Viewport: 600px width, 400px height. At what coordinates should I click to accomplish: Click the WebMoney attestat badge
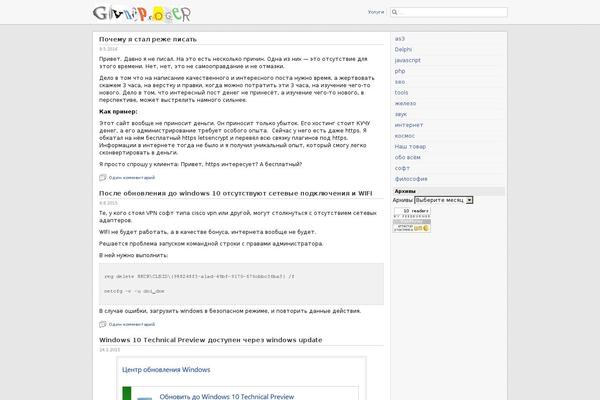pyautogui.click(x=412, y=228)
